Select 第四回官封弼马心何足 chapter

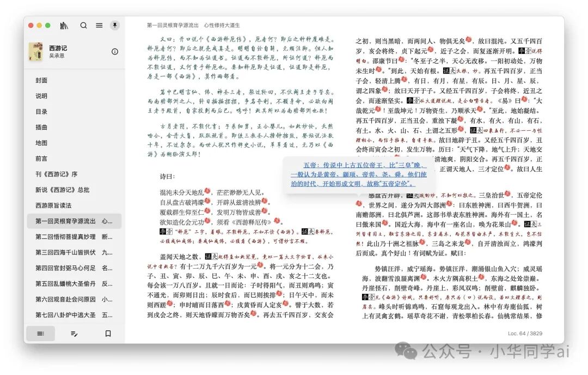click(74, 268)
